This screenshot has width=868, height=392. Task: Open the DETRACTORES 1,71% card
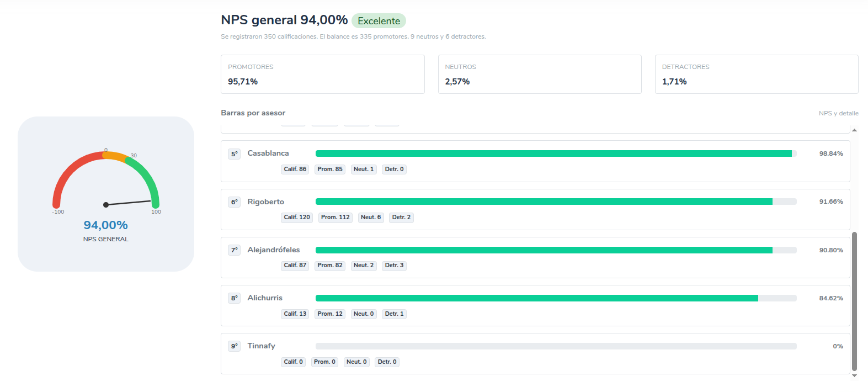(757, 74)
